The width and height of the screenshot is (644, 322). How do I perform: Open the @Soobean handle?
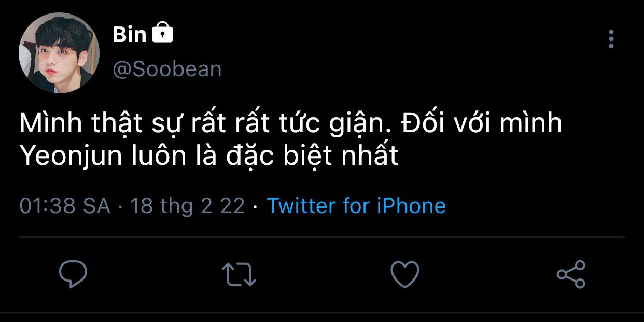tap(167, 69)
